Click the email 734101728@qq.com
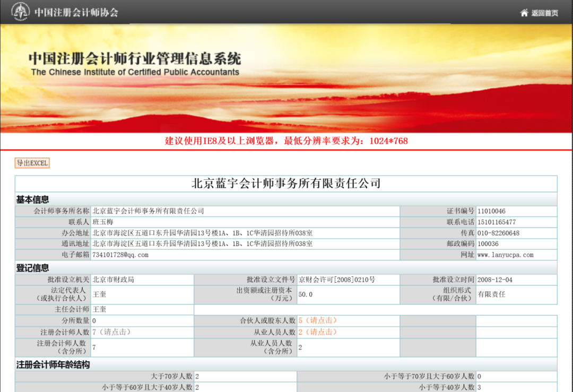This screenshot has height=392, width=573. pyautogui.click(x=120, y=255)
